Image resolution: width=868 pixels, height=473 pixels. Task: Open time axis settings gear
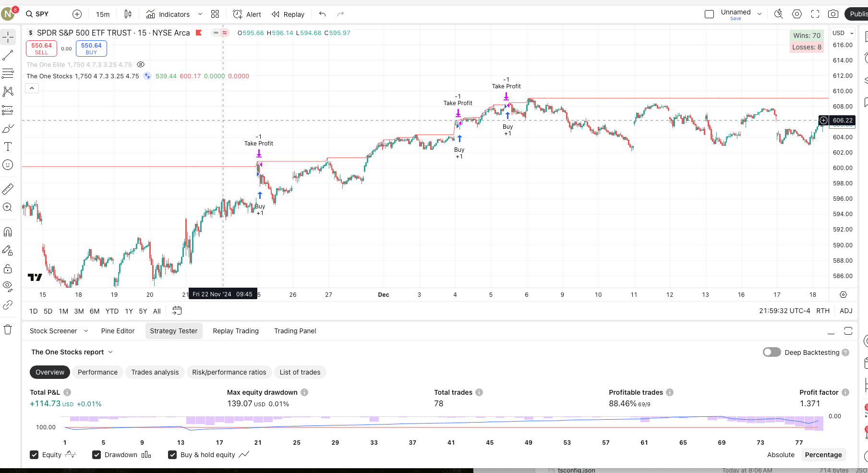(x=843, y=294)
